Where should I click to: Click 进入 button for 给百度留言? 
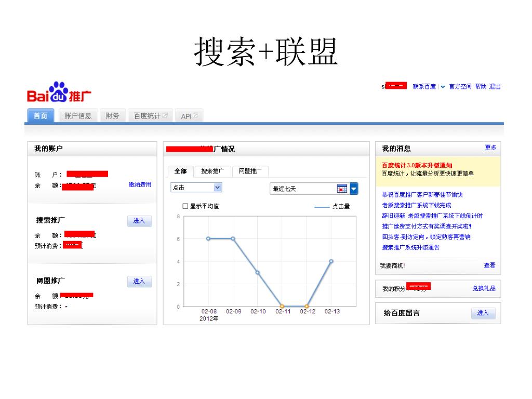[x=483, y=313]
